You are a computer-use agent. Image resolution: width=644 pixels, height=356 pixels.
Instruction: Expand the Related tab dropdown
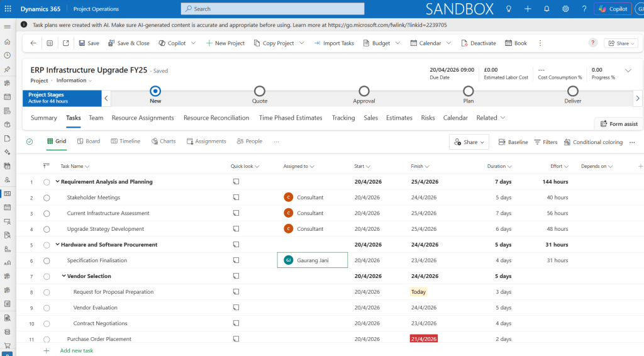[x=491, y=118]
